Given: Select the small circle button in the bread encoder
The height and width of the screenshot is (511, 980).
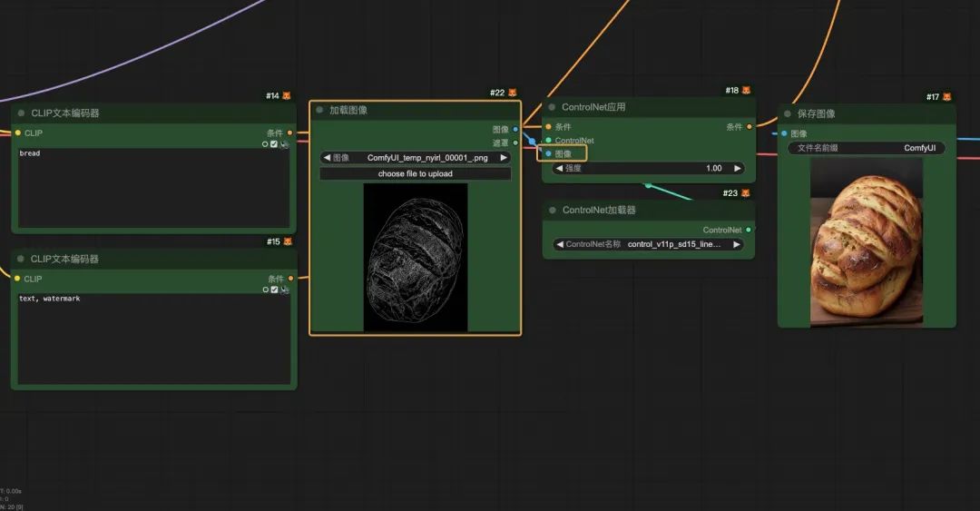Looking at the screenshot, I should [x=265, y=144].
